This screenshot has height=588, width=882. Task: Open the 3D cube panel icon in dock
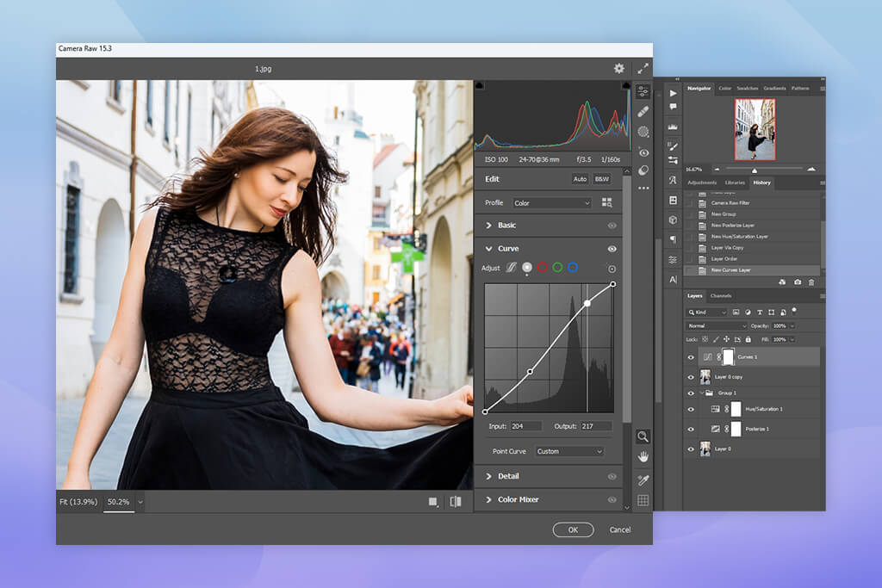pyautogui.click(x=673, y=220)
